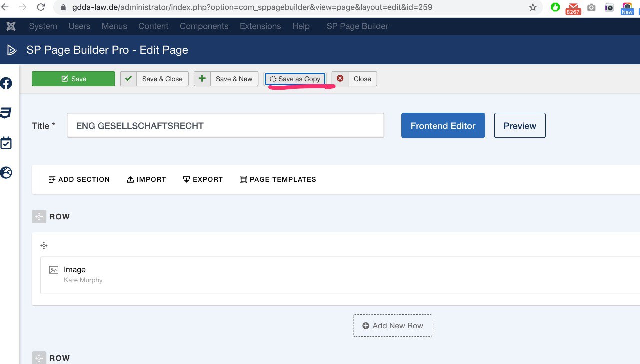640x364 pixels.
Task: Click the Title input field
Action: pyautogui.click(x=225, y=126)
